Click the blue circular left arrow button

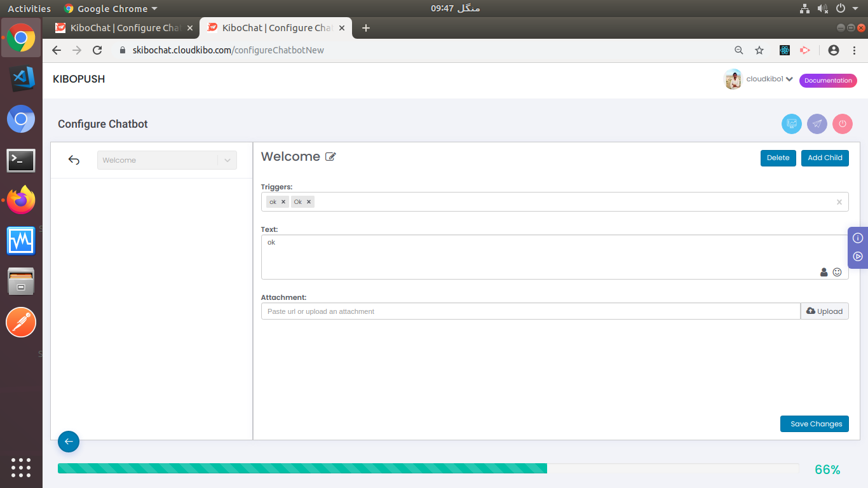[x=69, y=441]
